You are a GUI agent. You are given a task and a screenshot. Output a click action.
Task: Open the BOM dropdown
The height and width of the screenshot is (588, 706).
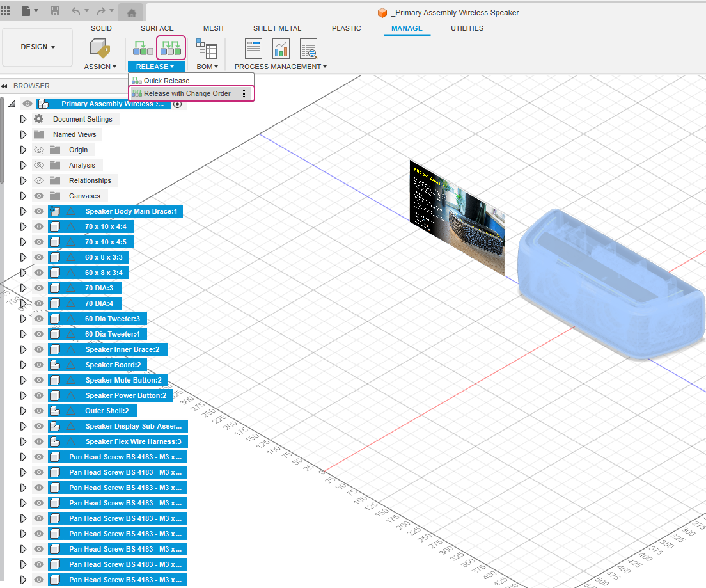point(207,67)
